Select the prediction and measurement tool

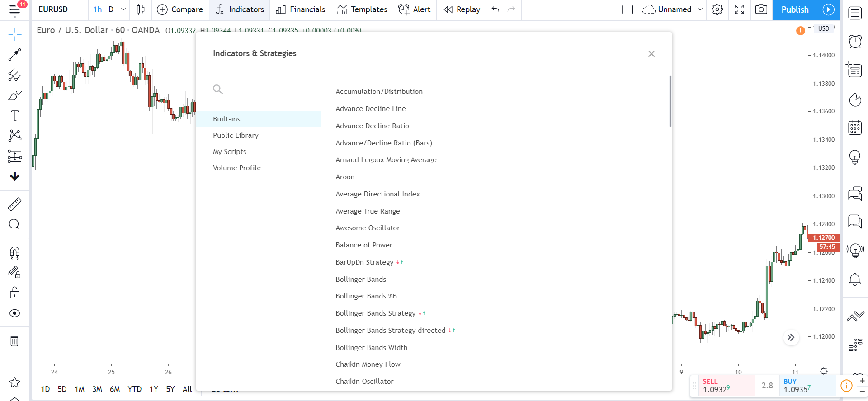tap(14, 156)
